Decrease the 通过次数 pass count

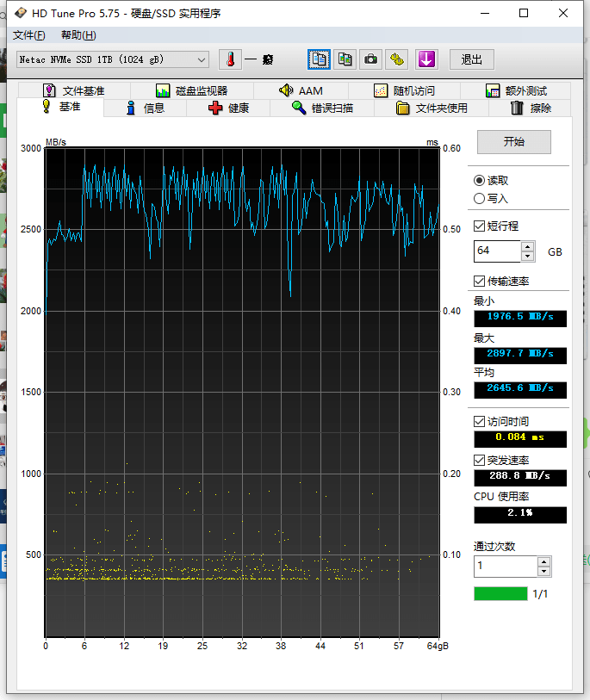pos(543,571)
